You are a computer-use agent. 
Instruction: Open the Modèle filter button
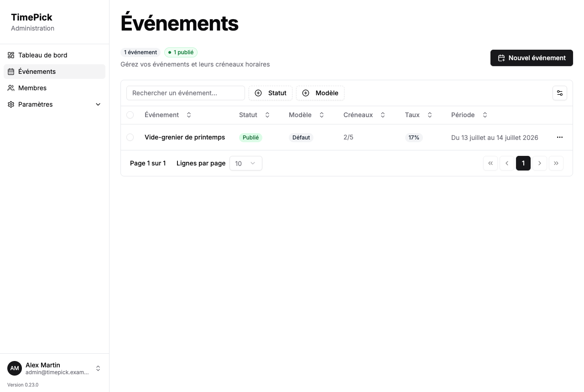(x=320, y=93)
